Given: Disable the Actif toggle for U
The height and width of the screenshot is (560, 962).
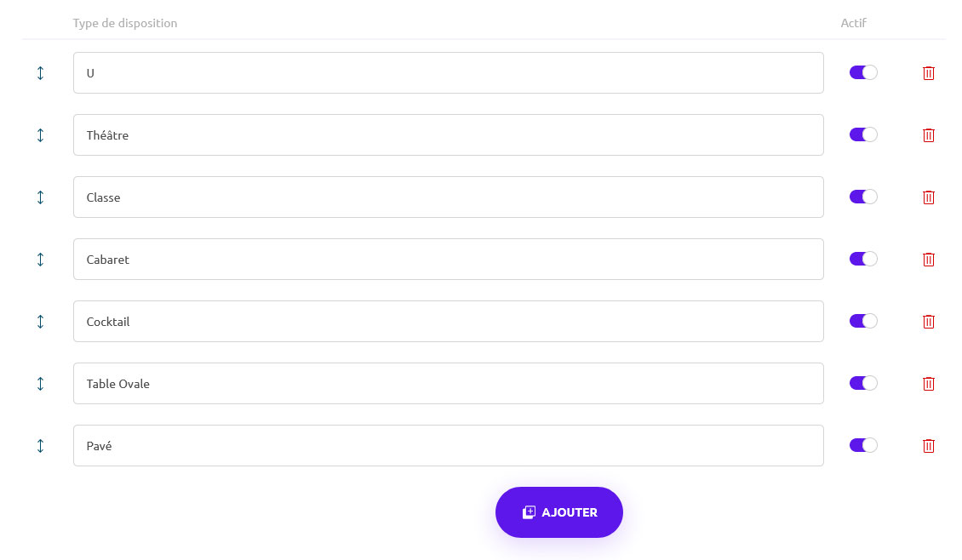Looking at the screenshot, I should 863,73.
